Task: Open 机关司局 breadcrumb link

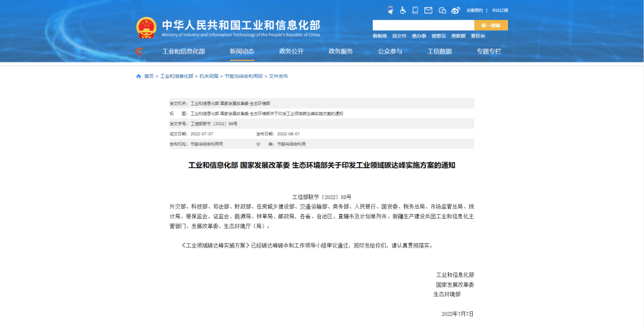Action: coord(209,76)
